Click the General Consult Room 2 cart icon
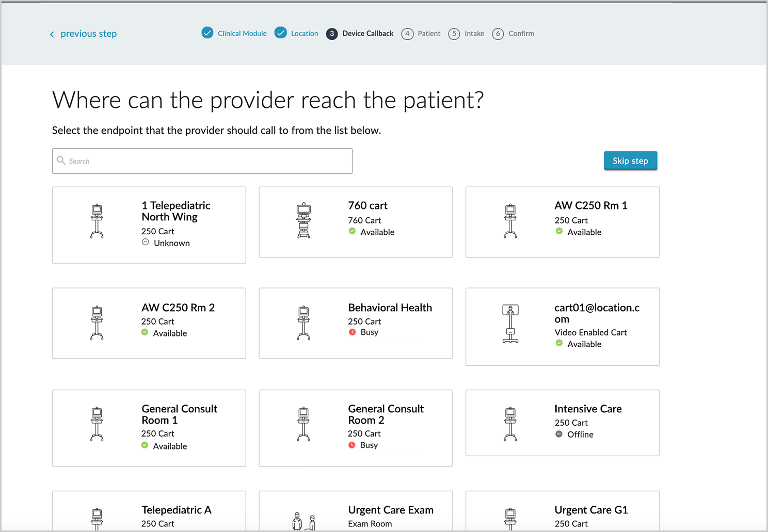The width and height of the screenshot is (768, 532). click(303, 424)
